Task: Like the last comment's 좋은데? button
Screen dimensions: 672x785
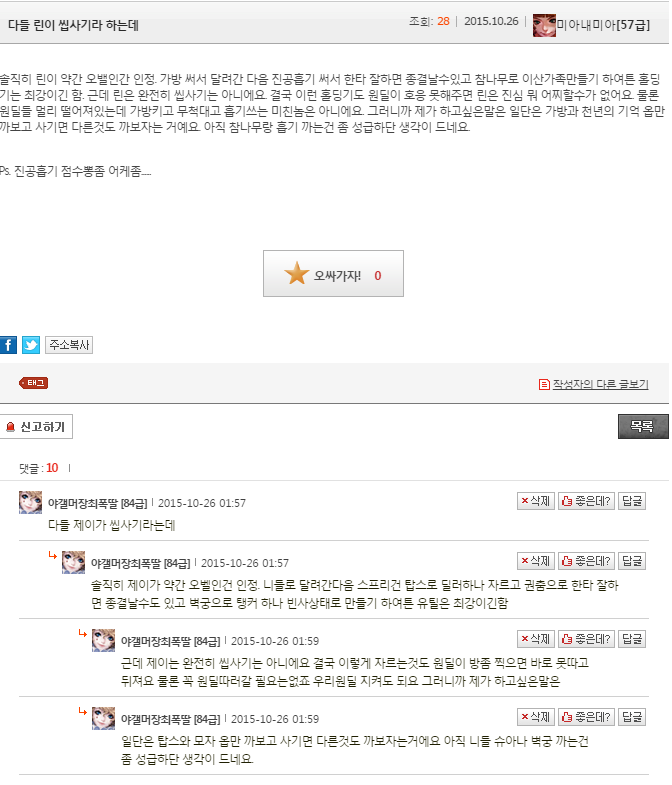Action: (586, 717)
